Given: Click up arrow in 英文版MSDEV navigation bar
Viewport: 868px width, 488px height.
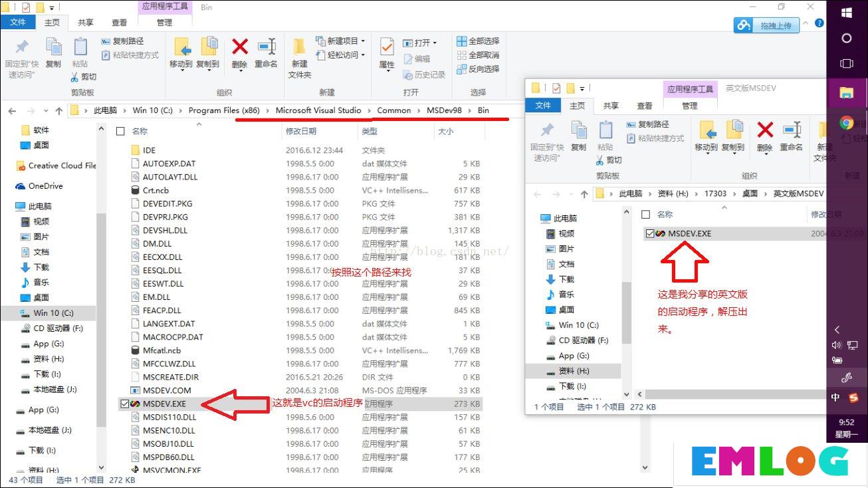Looking at the screenshot, I should coord(584,194).
